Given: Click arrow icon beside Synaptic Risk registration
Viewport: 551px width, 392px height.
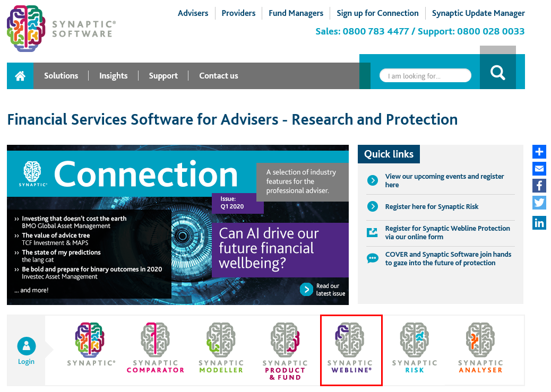Looking at the screenshot, I should point(373,206).
